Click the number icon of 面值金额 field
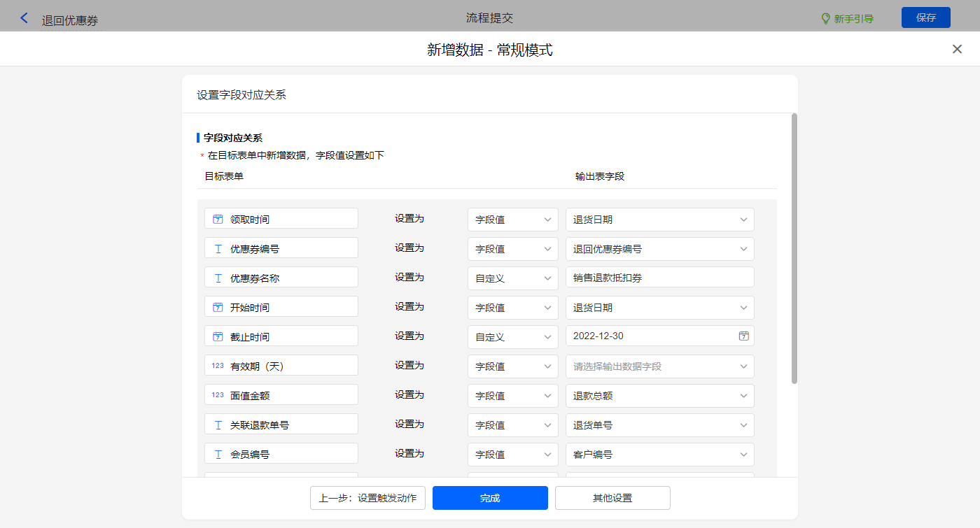Image resolution: width=980 pixels, height=528 pixels. coord(218,395)
